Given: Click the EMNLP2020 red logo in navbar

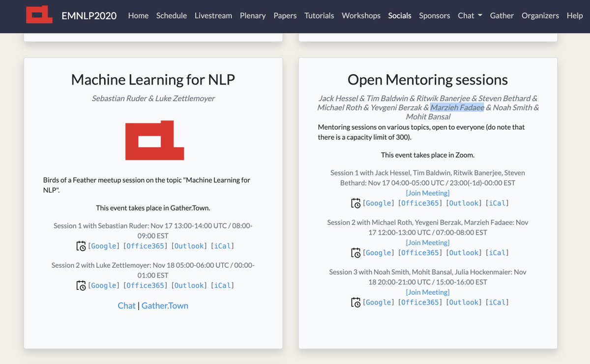Looking at the screenshot, I should 39,15.
